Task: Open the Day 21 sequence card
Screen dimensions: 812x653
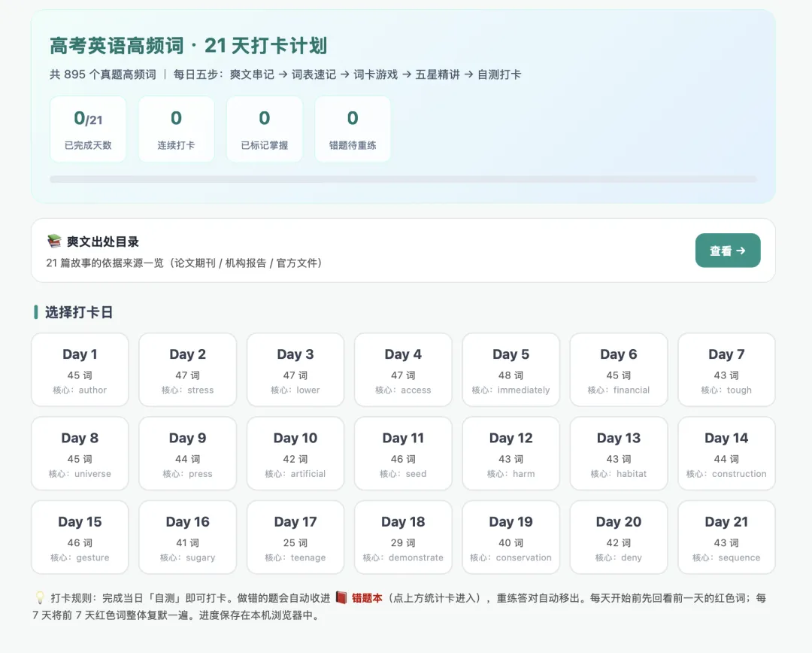Action: tap(726, 537)
